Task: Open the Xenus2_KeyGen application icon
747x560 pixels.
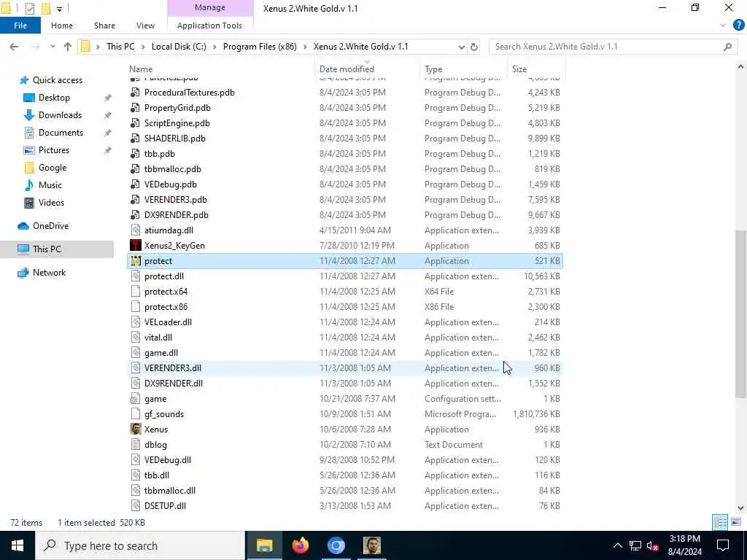Action: (x=135, y=246)
